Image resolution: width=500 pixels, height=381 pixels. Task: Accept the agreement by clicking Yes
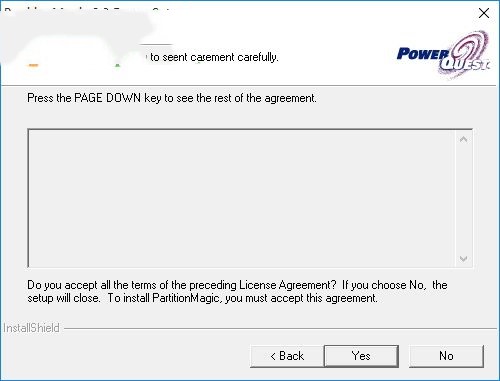tap(361, 356)
